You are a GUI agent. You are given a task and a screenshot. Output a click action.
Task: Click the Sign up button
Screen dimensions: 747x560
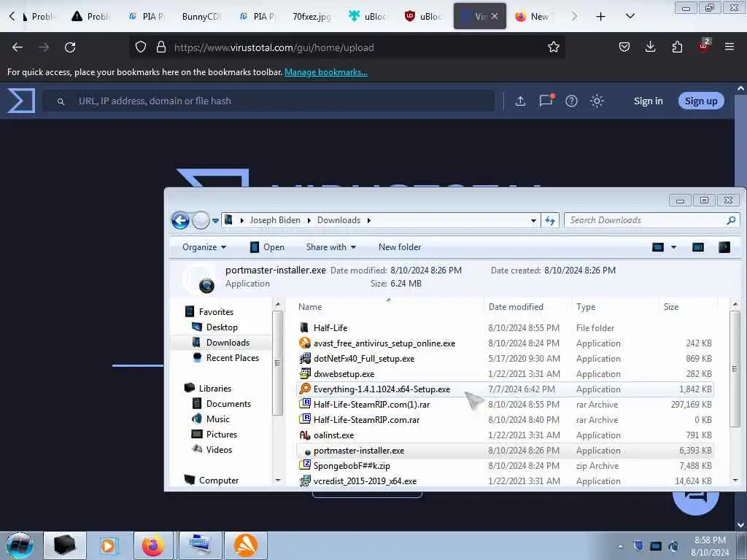pyautogui.click(x=701, y=101)
